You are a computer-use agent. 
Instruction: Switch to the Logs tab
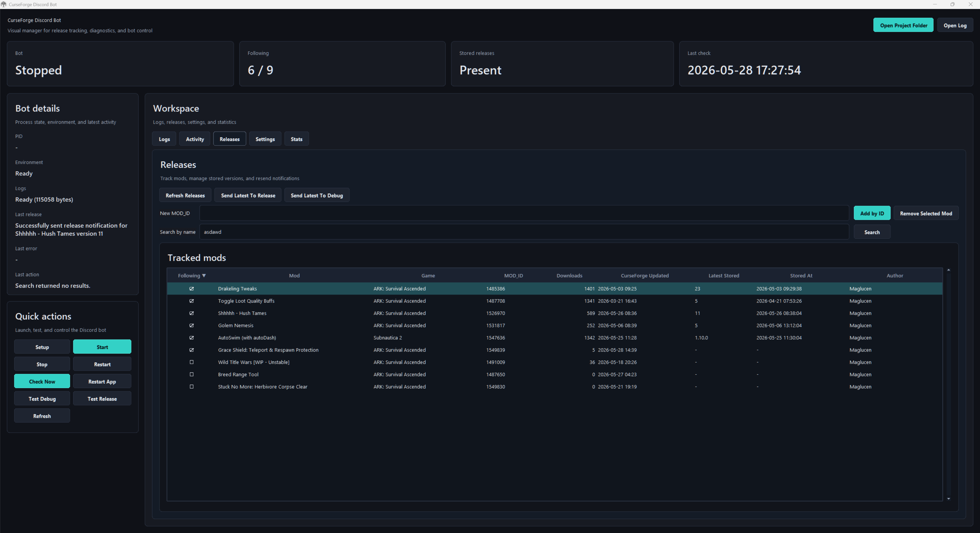(164, 139)
